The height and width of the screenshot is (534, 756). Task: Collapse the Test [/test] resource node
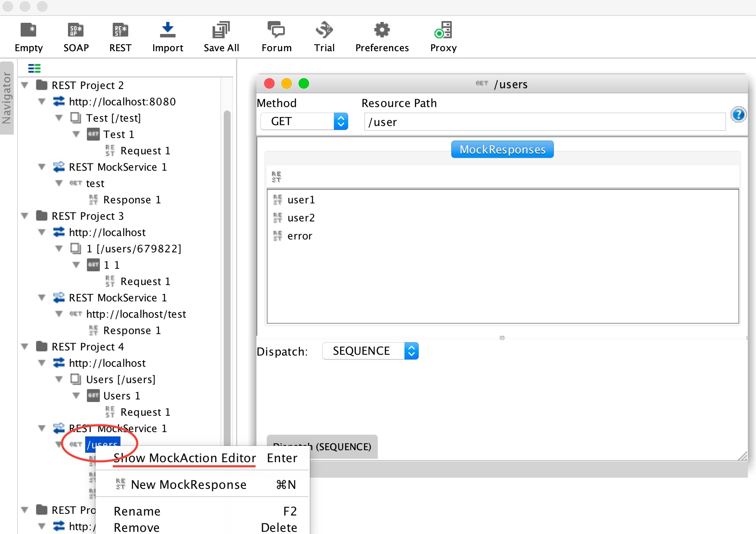[x=59, y=118]
